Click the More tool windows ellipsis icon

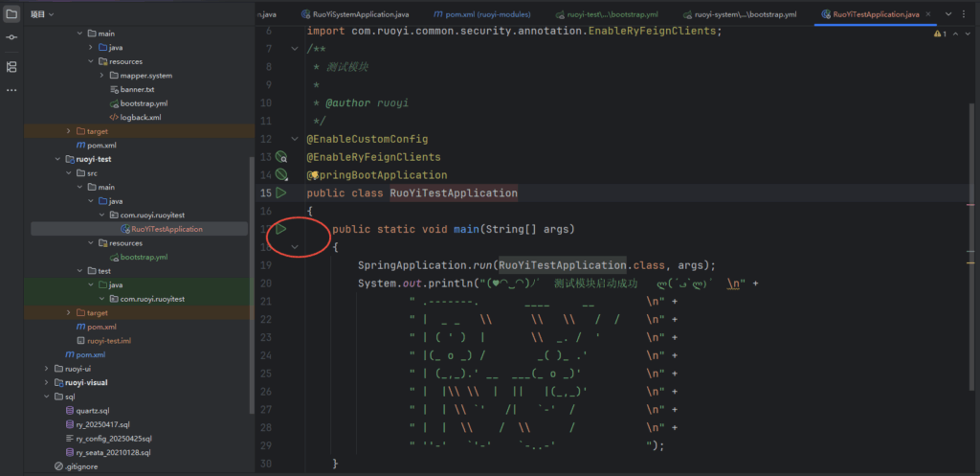point(11,90)
